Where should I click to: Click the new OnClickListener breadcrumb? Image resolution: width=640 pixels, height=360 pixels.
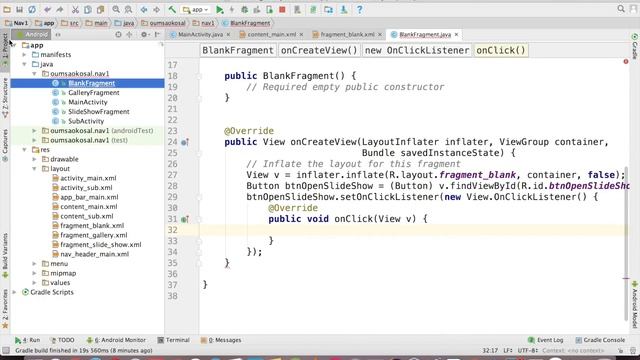pyautogui.click(x=417, y=50)
